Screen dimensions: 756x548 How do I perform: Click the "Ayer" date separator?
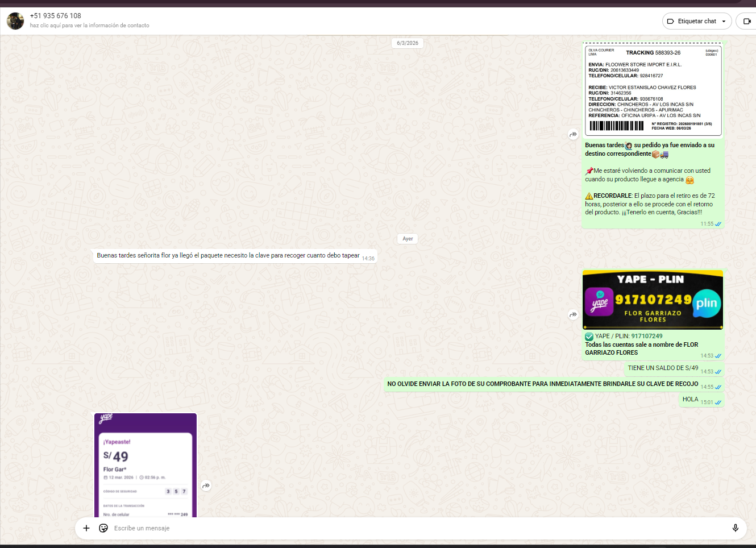[408, 239]
